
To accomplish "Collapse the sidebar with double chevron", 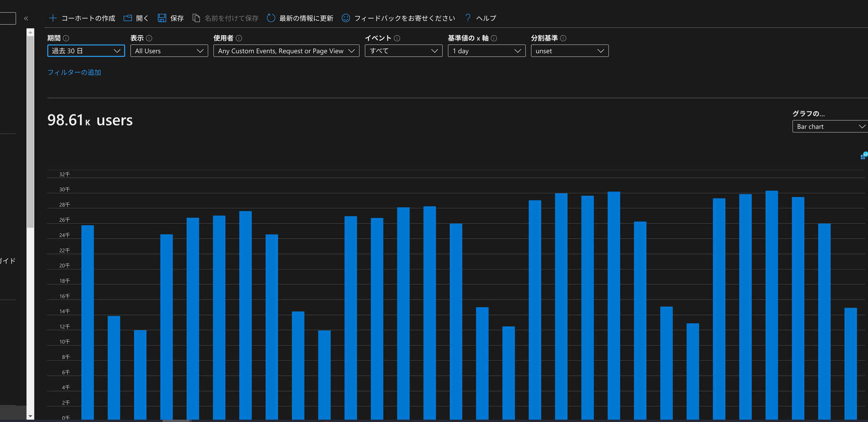I will (x=26, y=19).
